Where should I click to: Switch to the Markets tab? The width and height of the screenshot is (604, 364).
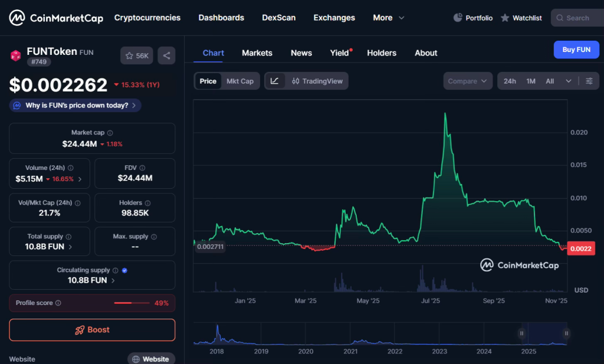point(257,53)
